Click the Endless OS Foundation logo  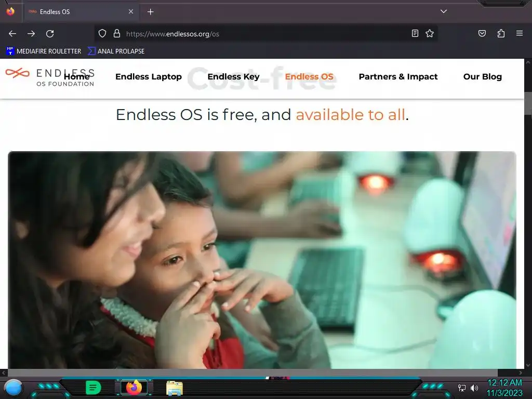[49, 77]
